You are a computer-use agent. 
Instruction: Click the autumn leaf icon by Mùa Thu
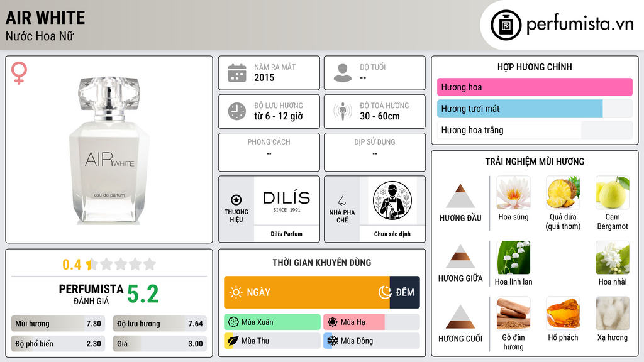point(233,341)
